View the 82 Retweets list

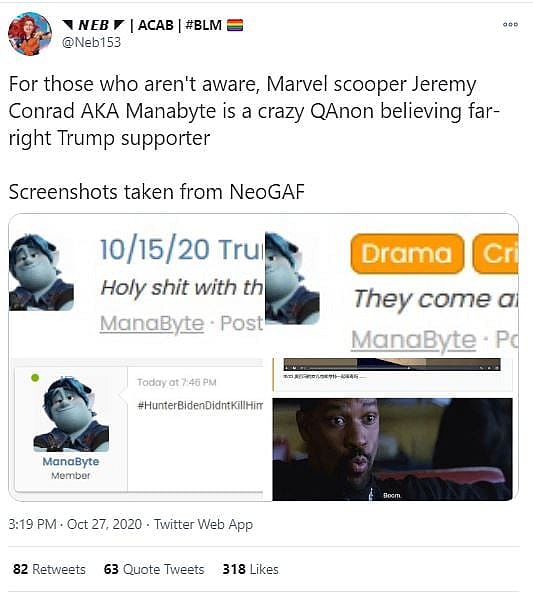tap(49, 569)
